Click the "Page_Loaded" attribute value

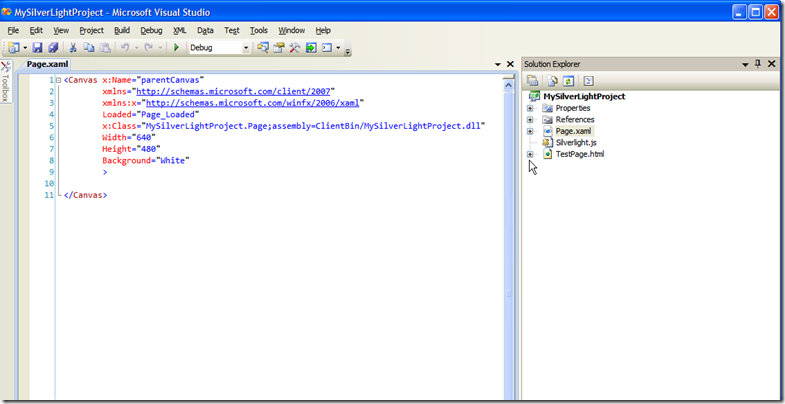tap(170, 114)
